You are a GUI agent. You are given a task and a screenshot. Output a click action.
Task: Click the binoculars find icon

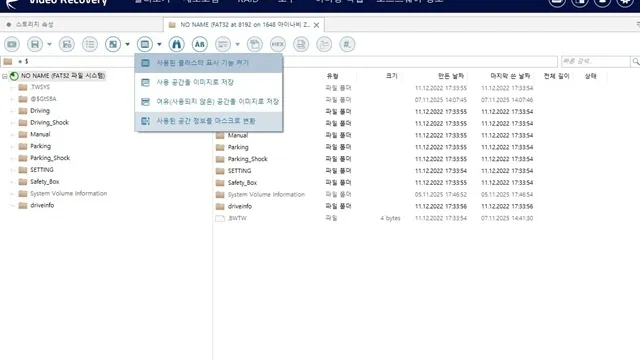pos(176,44)
